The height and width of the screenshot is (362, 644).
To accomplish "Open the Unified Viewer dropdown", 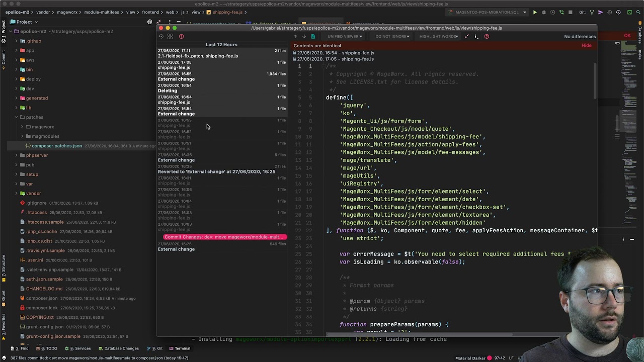I will pos(345,36).
